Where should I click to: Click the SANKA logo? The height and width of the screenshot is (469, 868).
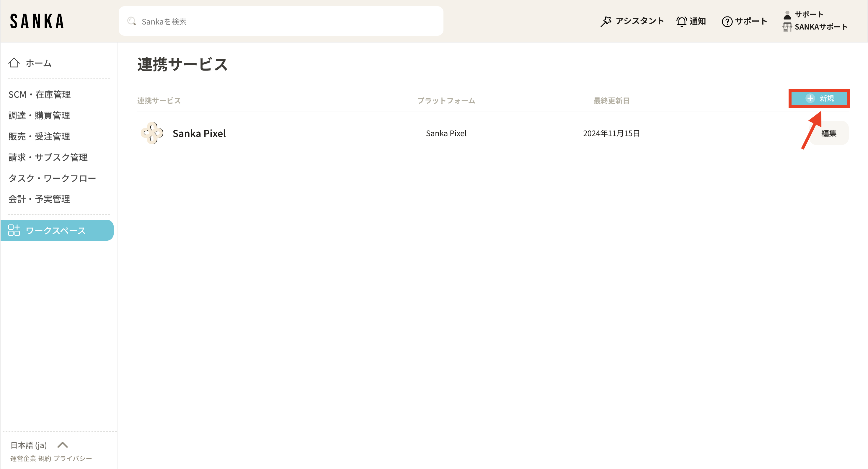37,21
